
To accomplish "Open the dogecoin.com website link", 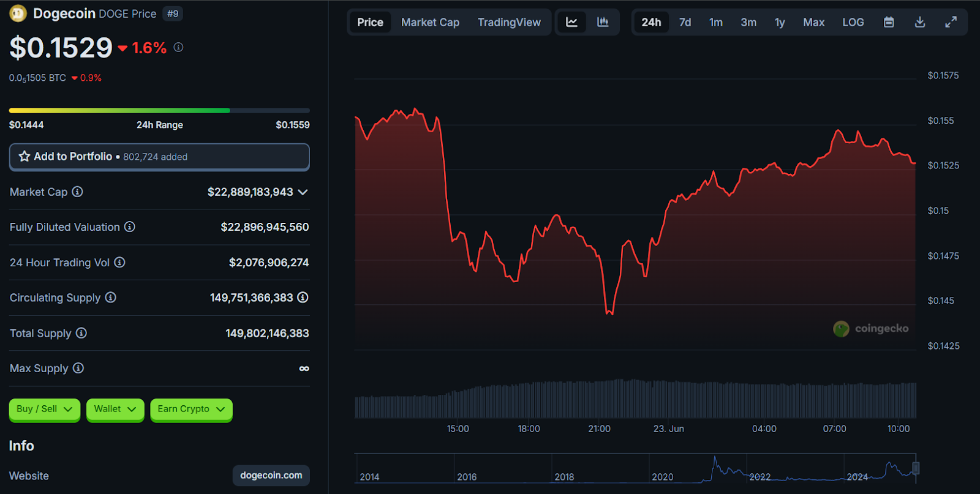I will click(271, 475).
